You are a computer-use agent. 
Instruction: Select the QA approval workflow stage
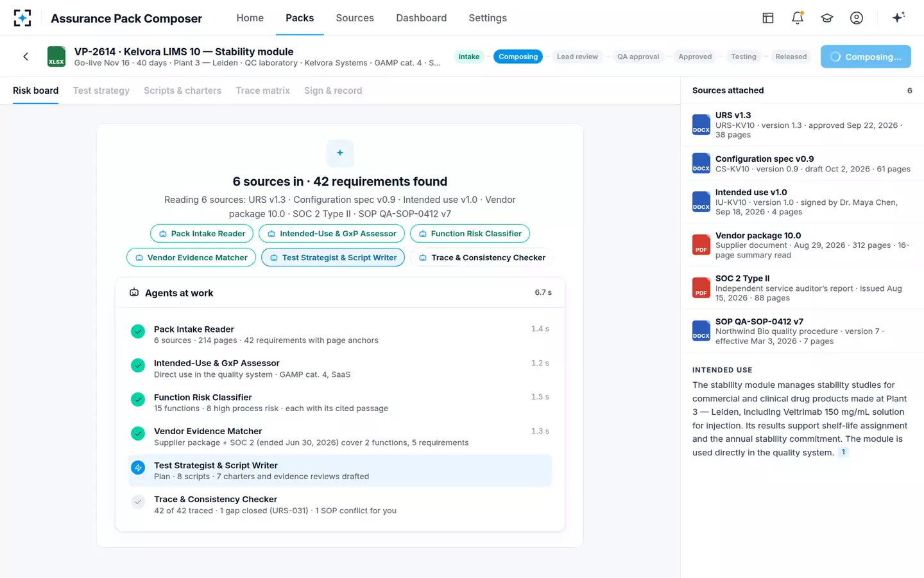(638, 57)
